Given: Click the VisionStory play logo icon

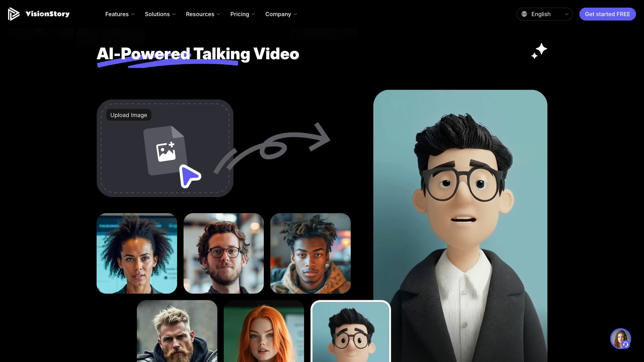Looking at the screenshot, I should coord(13,14).
